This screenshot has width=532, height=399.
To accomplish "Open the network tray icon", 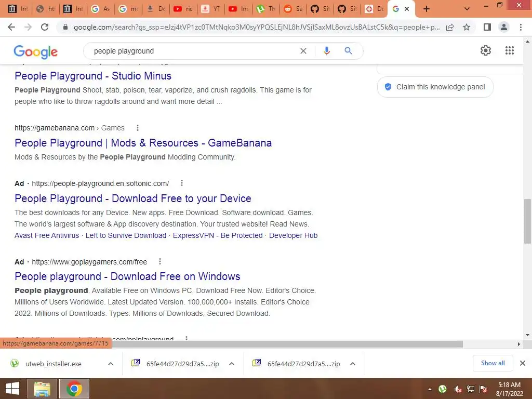I will tap(471, 389).
